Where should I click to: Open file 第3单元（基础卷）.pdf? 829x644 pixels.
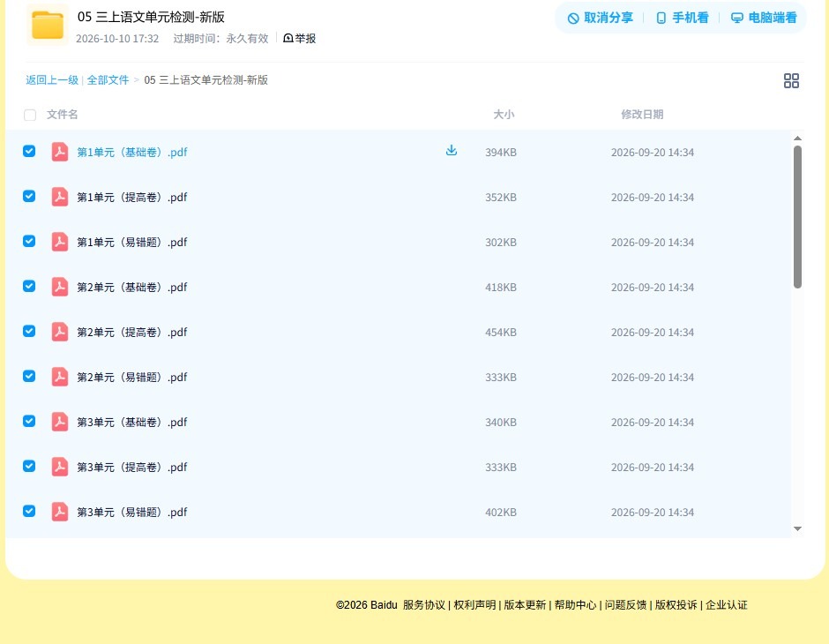pos(132,422)
